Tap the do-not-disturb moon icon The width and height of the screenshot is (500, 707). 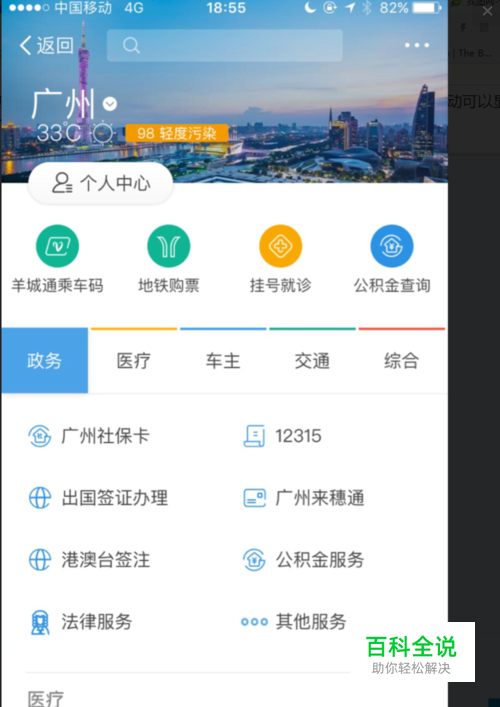coord(310,8)
